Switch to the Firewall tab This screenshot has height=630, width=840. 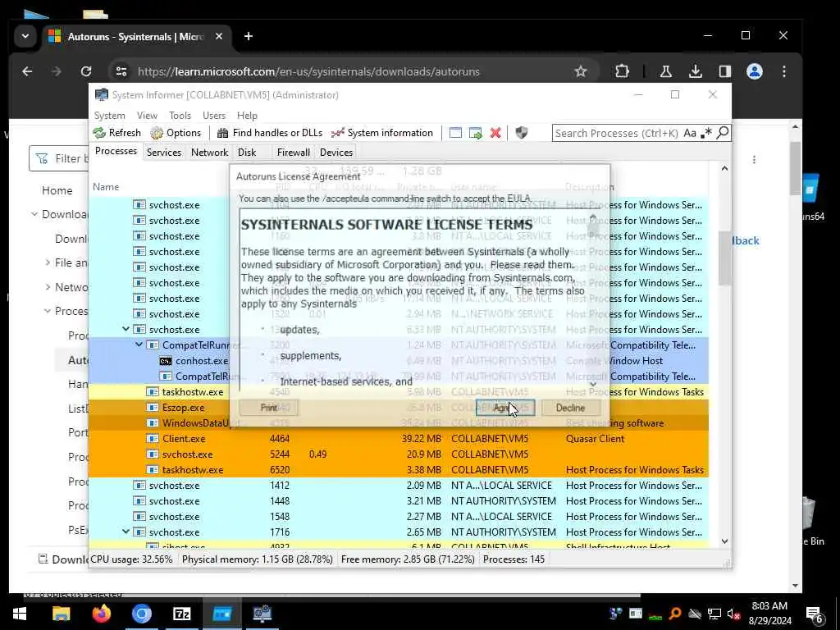[293, 152]
